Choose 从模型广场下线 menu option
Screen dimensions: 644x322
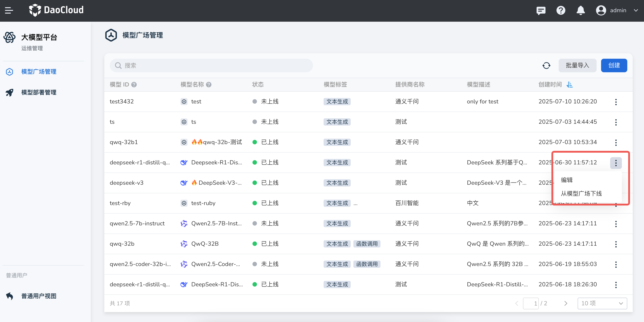point(581,194)
